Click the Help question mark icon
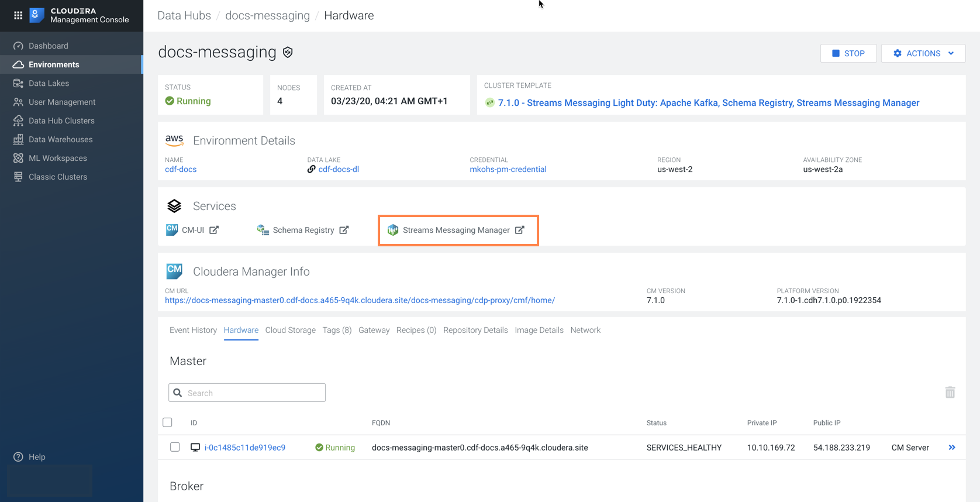This screenshot has width=980, height=502. 18,457
